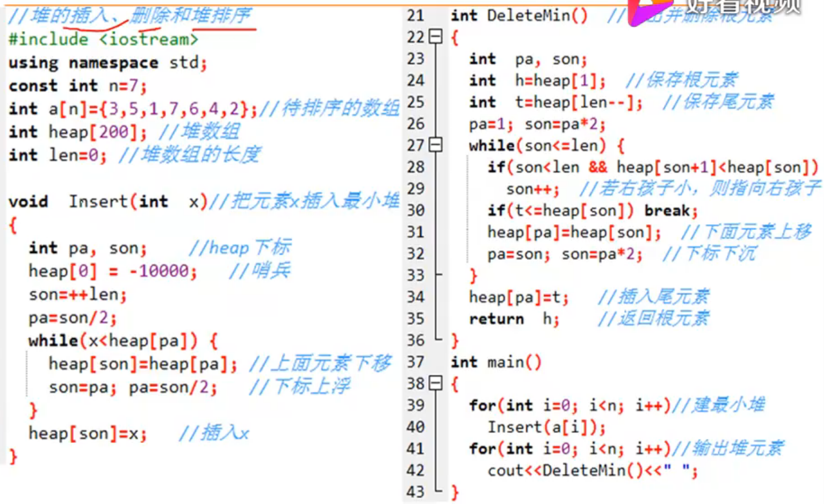The width and height of the screenshot is (824, 504).
Task: Click the //哨兵 comment
Action: point(259,271)
